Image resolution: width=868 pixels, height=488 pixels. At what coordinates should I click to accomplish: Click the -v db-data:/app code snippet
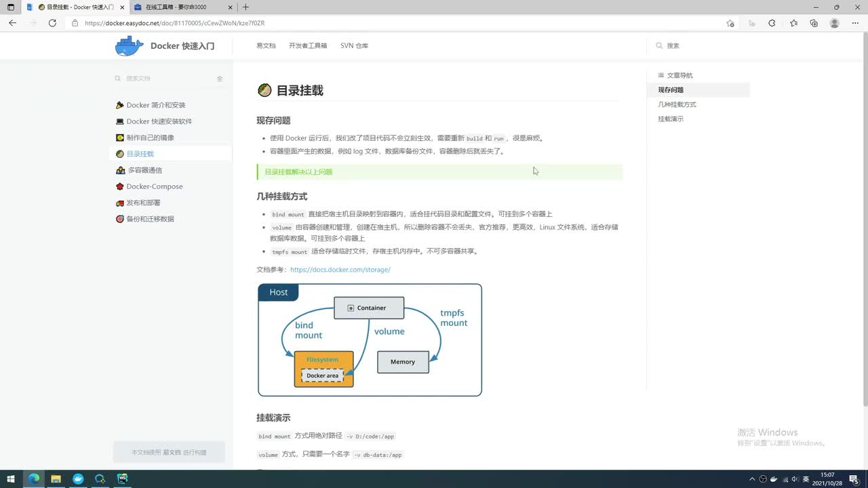(x=378, y=455)
